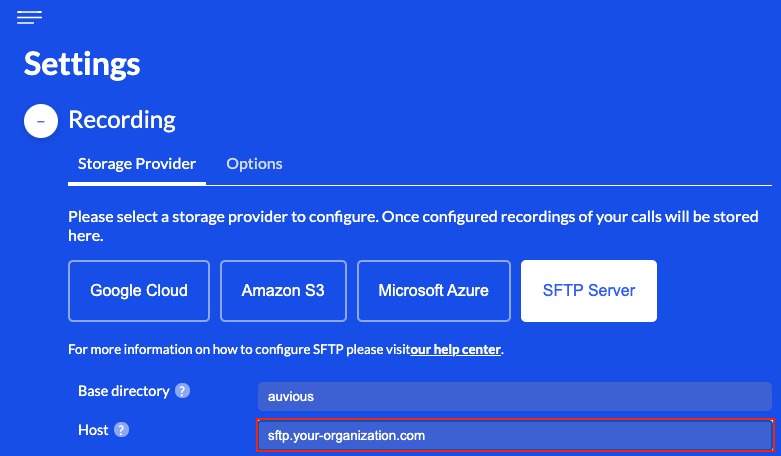Open the hamburger navigation menu
Image resolution: width=781 pixels, height=456 pixels.
[x=29, y=17]
